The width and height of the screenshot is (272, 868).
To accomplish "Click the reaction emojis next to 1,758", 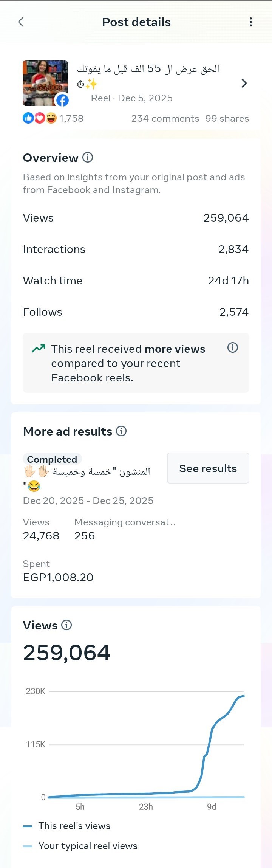I will (40, 118).
